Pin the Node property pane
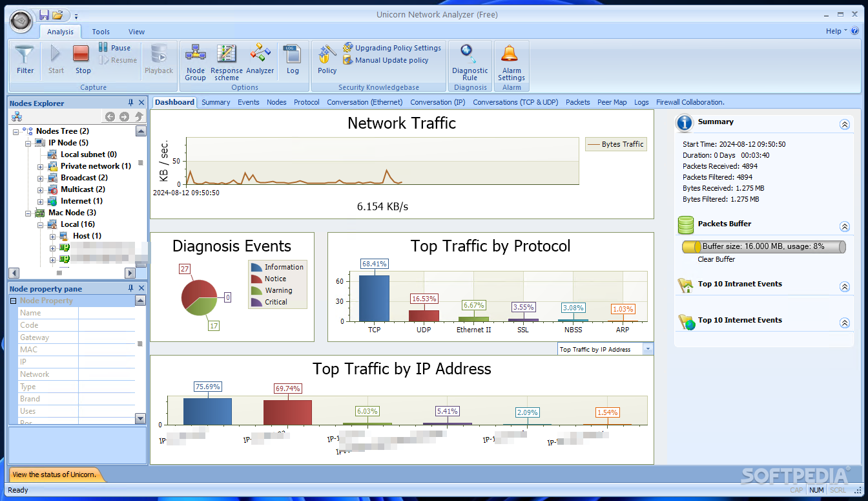Image resolution: width=868 pixels, height=501 pixels. (x=131, y=288)
